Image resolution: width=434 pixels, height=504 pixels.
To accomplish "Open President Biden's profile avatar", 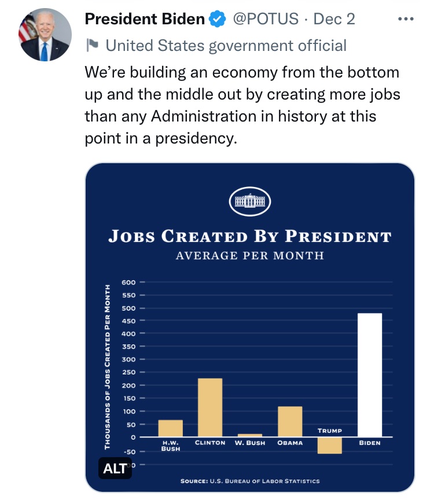I will 45,35.
